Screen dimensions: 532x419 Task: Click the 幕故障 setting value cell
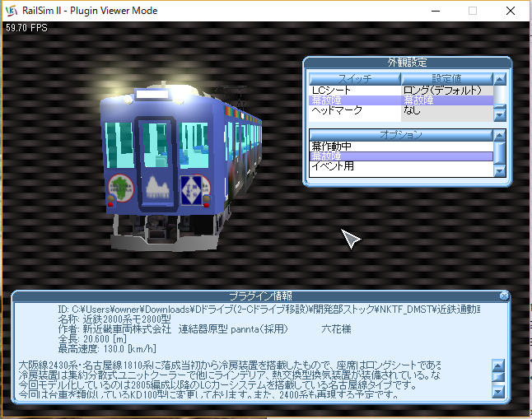(447, 100)
